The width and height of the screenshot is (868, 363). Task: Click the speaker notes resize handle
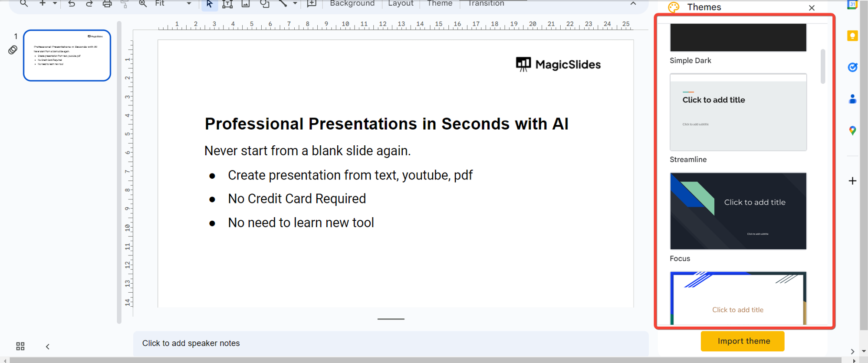[391, 319]
